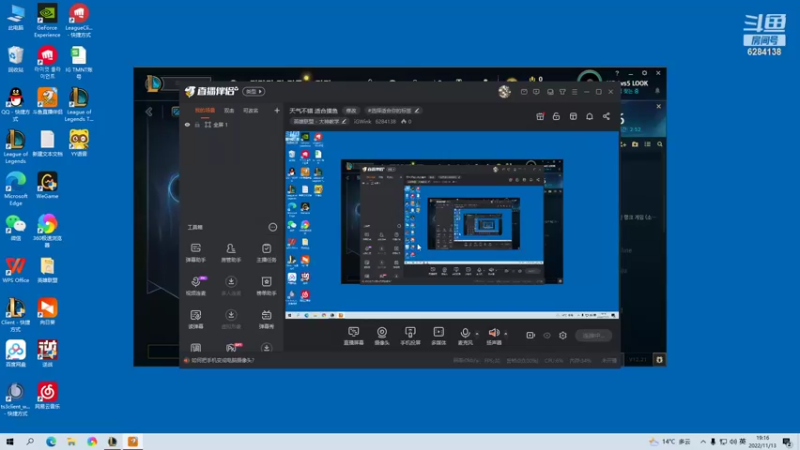Switch to the second scene tab
The image size is (800, 450).
pos(229,110)
